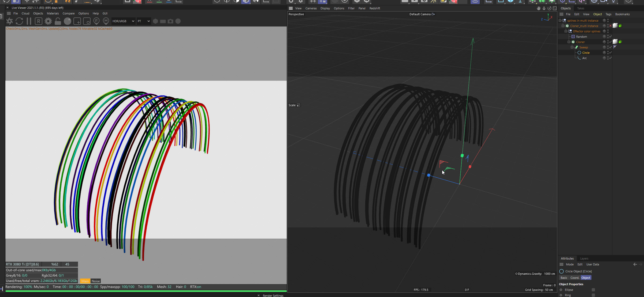The image size is (644, 297).
Task: Enable the Cloner_multi Instance red X toggle
Action: pos(611,26)
